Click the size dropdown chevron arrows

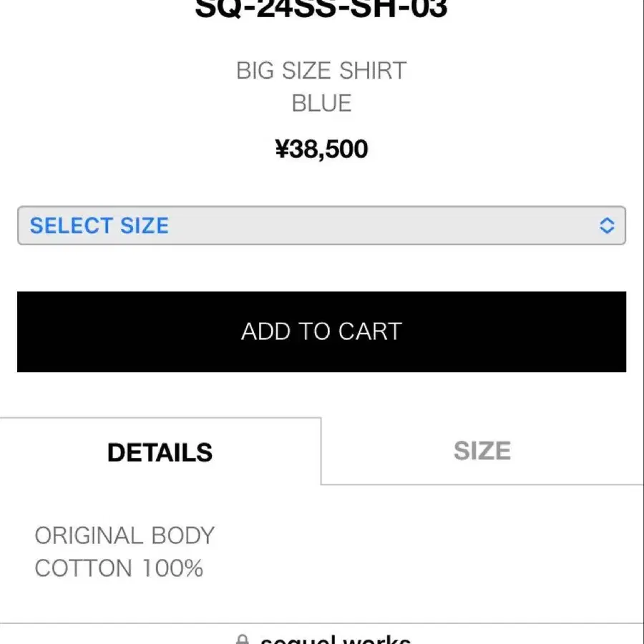pyautogui.click(x=607, y=225)
